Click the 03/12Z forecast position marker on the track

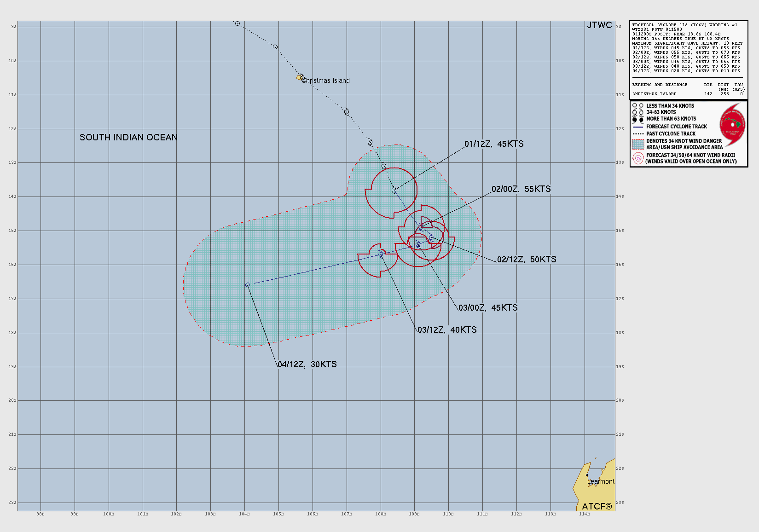381,254
